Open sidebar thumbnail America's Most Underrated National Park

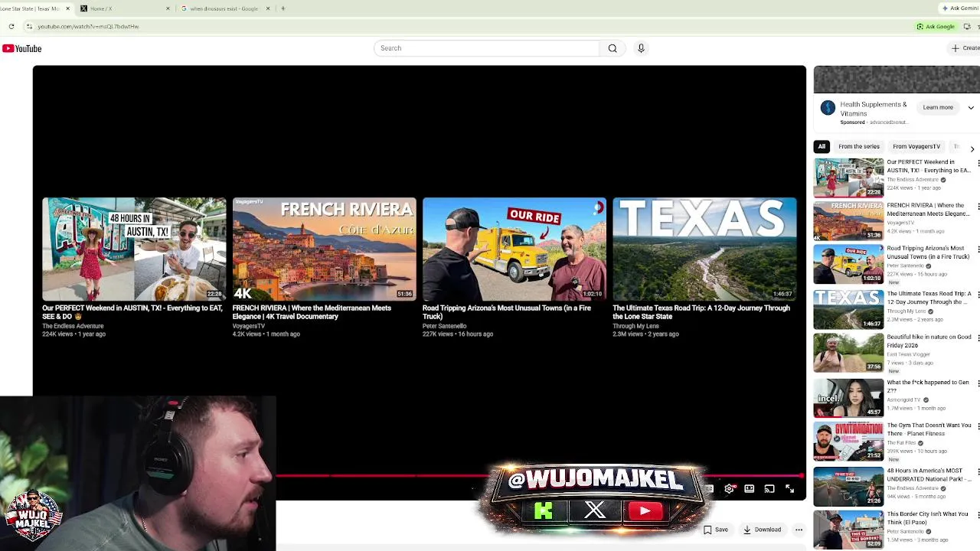[x=848, y=486]
